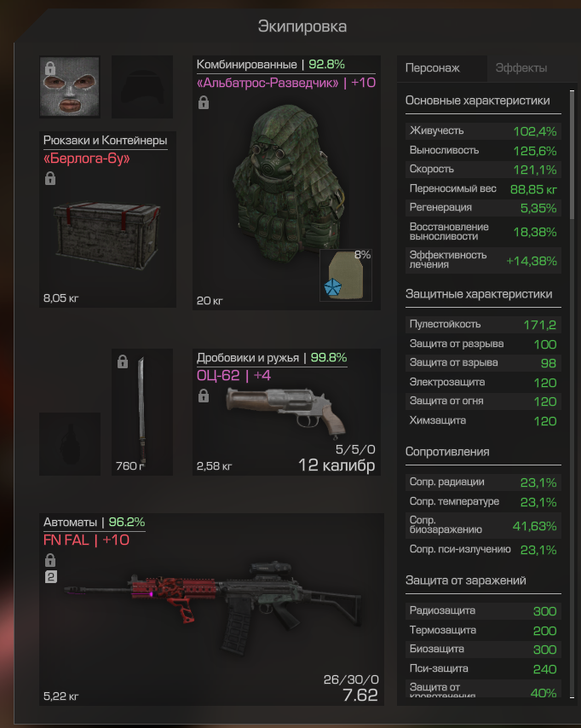Open the Персонаж tab
581x728 pixels.
click(433, 68)
